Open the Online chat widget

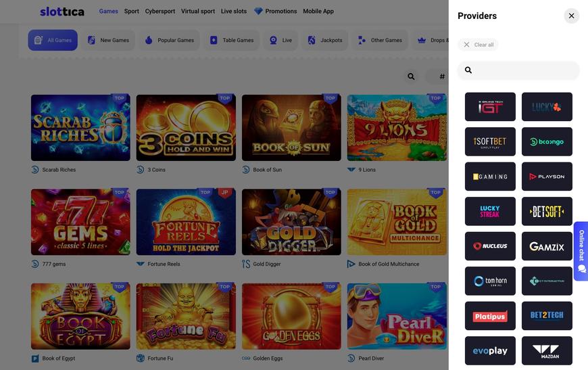pyautogui.click(x=581, y=251)
